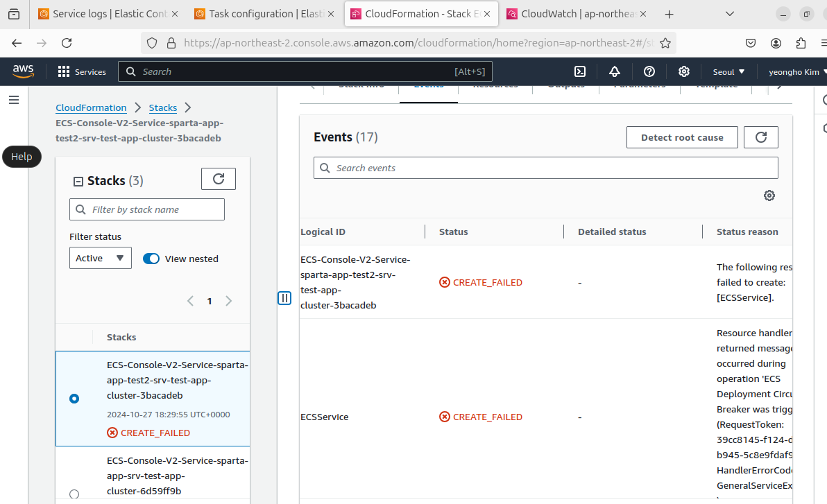
Task: Open Filter status Active dropdown
Action: point(100,259)
